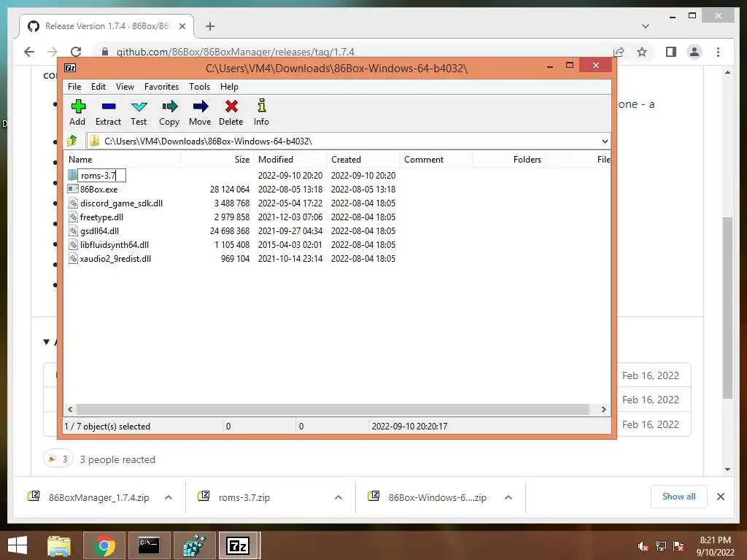Open File Explorer from the taskbar
The image size is (747, 560).
point(58,545)
